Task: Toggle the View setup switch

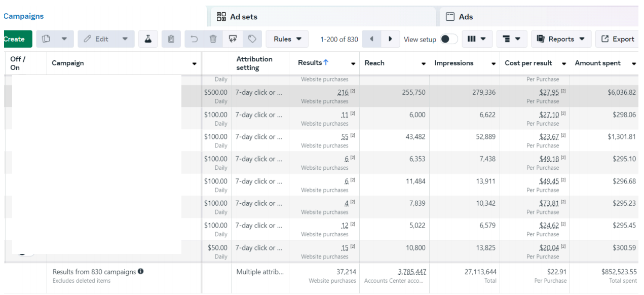Action: click(x=448, y=39)
